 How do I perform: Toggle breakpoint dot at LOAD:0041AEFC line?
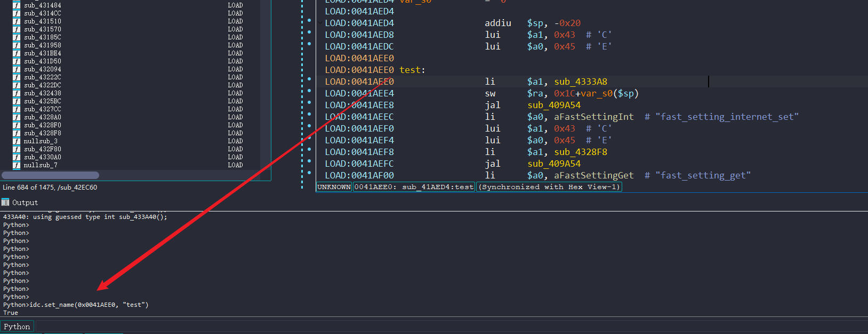tap(309, 161)
